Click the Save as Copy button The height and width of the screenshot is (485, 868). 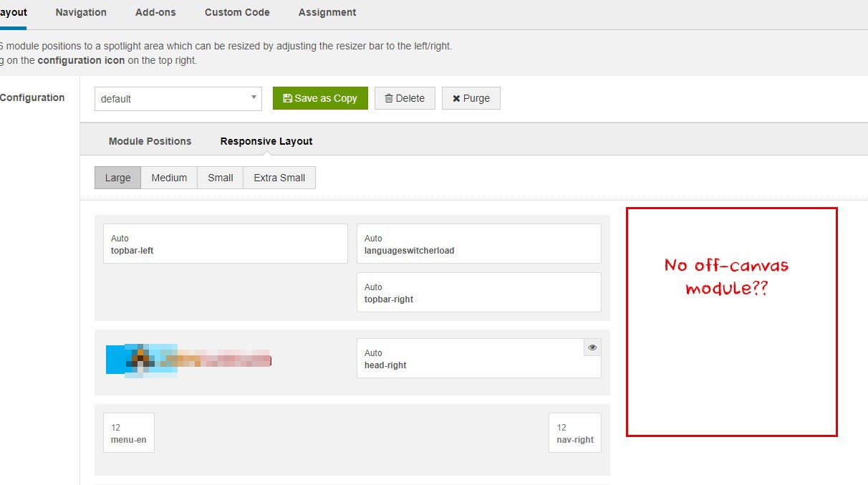point(320,98)
